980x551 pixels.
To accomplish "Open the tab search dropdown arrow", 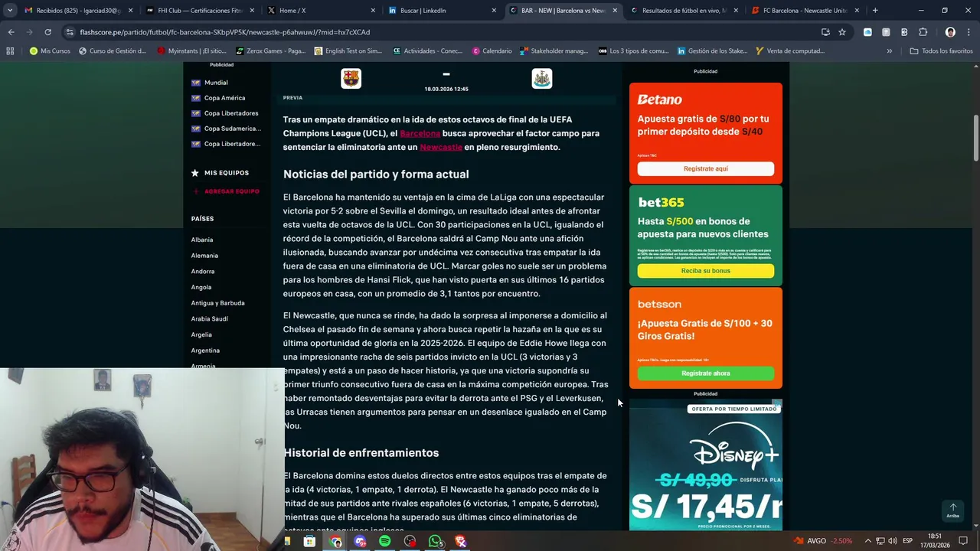I will [10, 11].
